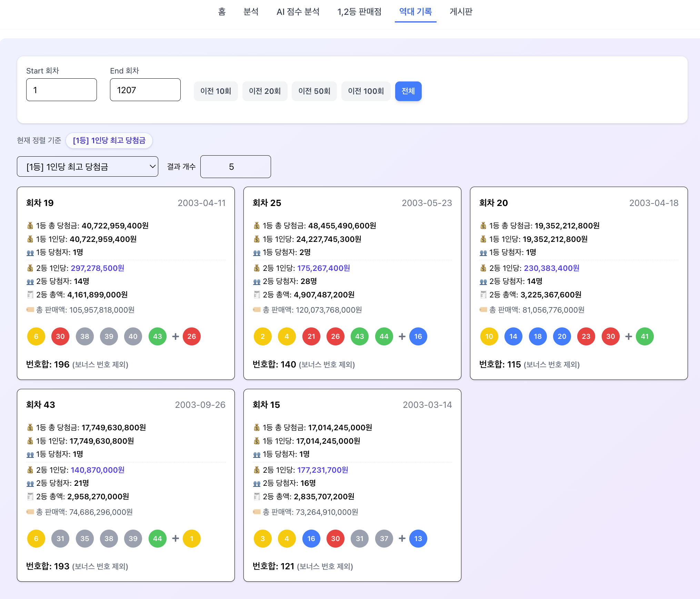Click money bag icon beside 40,722,959,400원 총 당첨금
The height and width of the screenshot is (599, 700).
click(x=30, y=226)
